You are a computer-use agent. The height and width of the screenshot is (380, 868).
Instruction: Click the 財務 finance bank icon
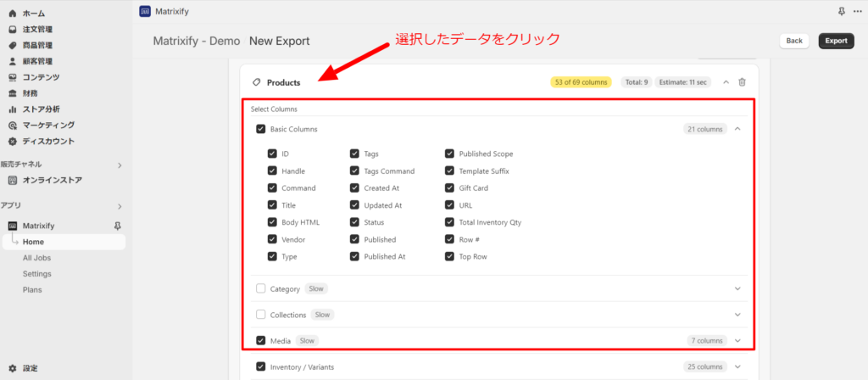13,93
